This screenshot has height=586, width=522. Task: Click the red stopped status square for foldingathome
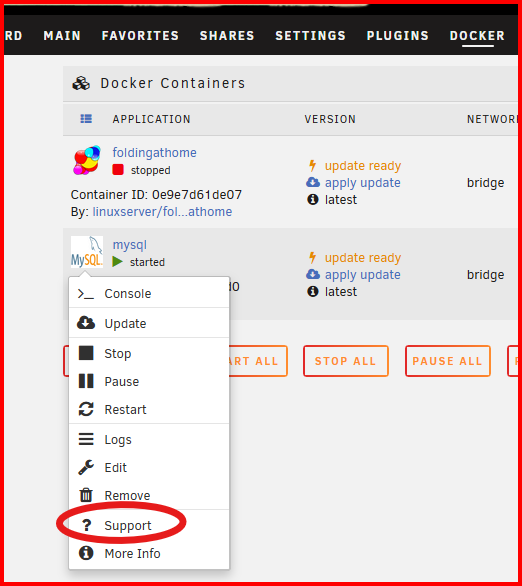[118, 170]
